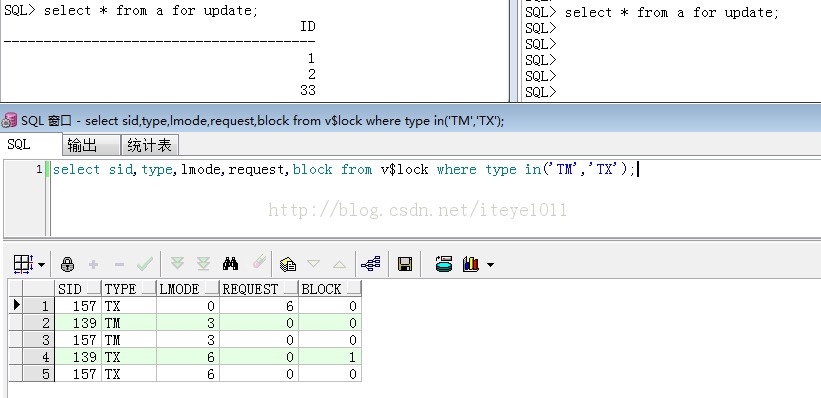Click the delete record minus icon

(x=119, y=264)
